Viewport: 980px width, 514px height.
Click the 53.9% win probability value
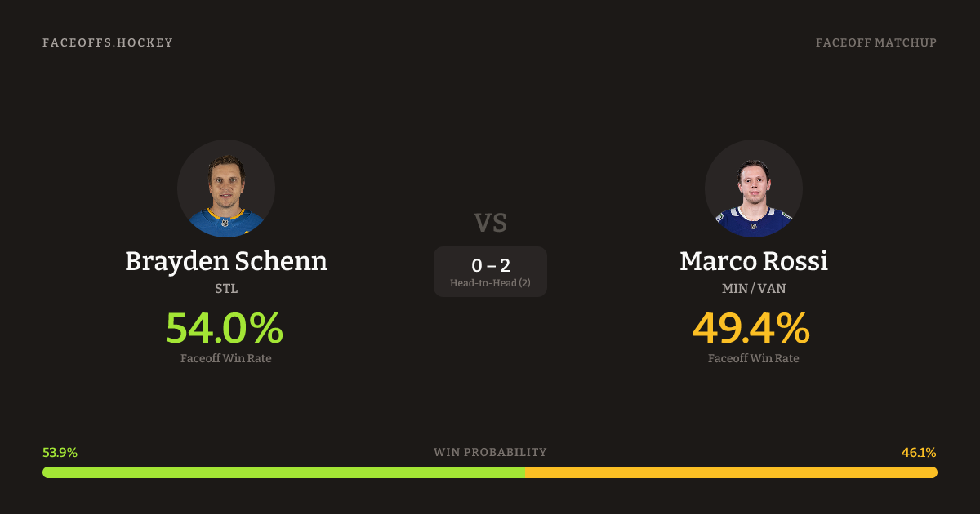coord(60,453)
